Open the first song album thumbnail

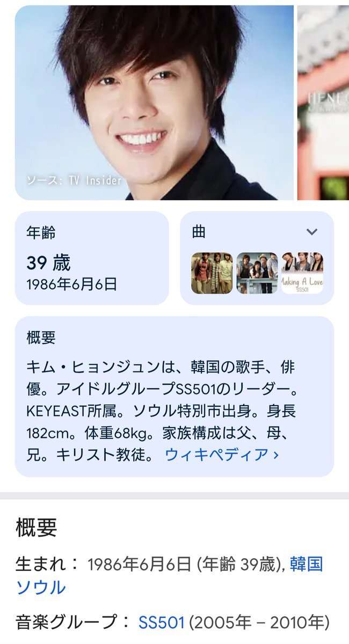tap(212, 273)
